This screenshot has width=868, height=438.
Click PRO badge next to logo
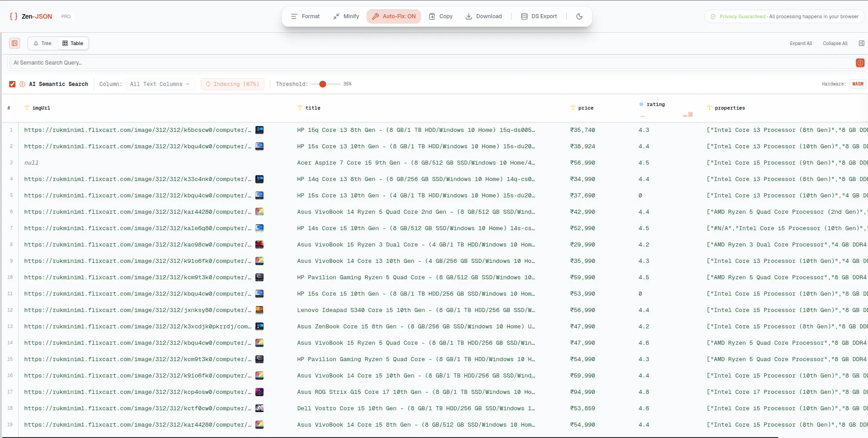(x=66, y=16)
